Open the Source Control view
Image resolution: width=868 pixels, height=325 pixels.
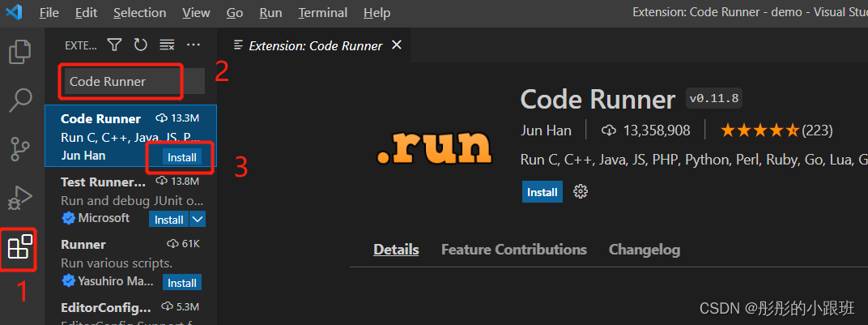[20, 148]
